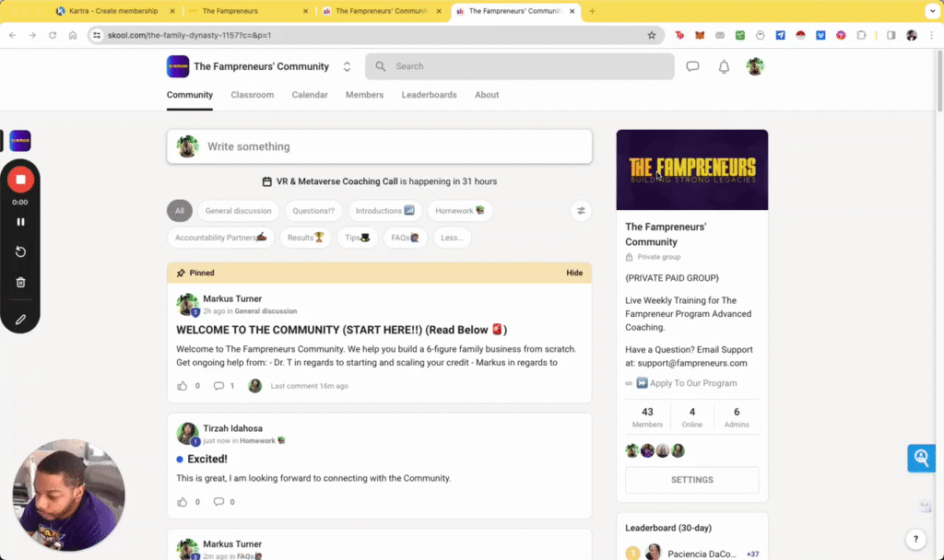Open a new browser tab
This screenshot has width=944, height=560.
coord(592,11)
